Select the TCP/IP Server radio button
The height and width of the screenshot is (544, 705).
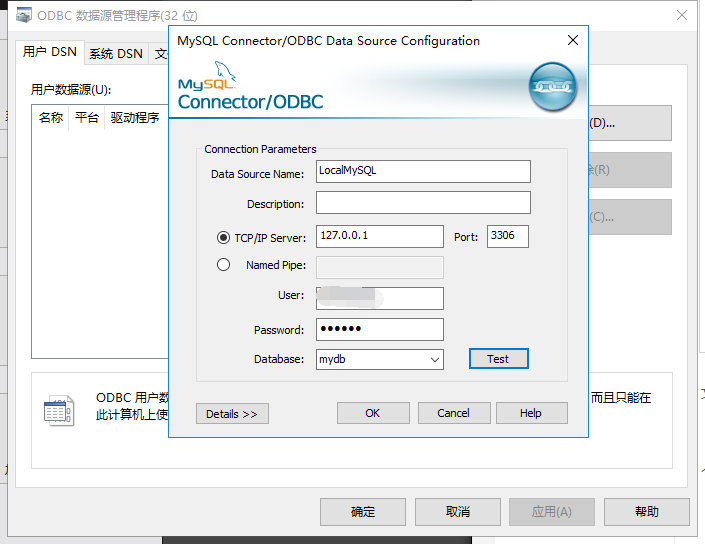223,237
